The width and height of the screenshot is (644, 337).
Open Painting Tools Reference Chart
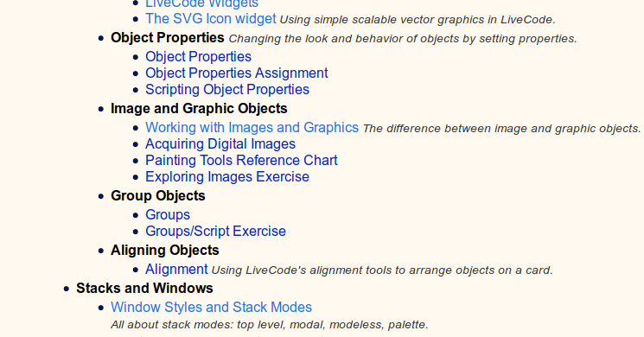(241, 161)
